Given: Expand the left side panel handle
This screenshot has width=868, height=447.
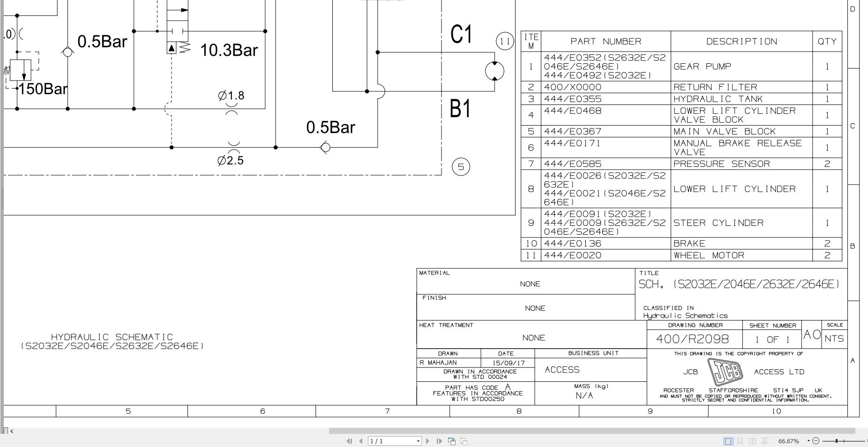Looking at the screenshot, I should [x=2, y=199].
